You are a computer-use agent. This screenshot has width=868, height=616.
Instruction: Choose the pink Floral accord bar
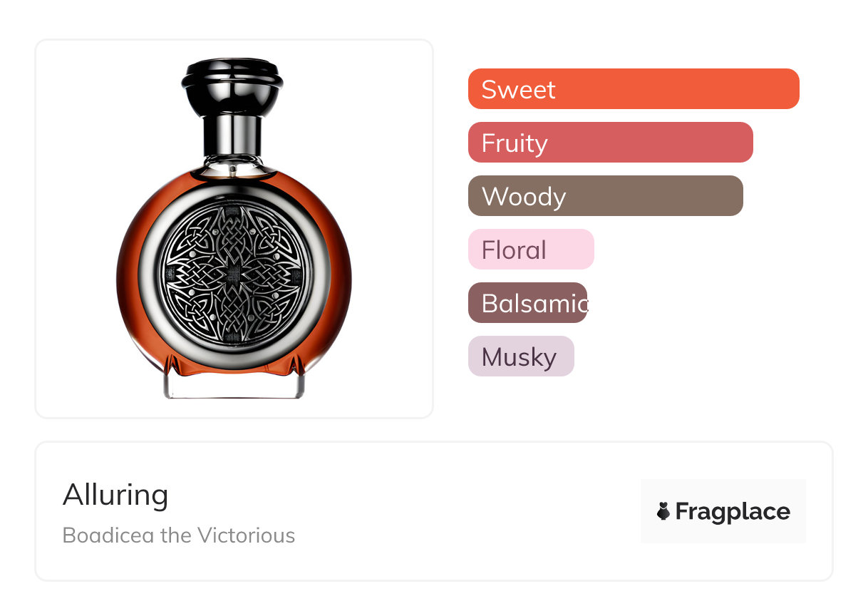pyautogui.click(x=530, y=250)
